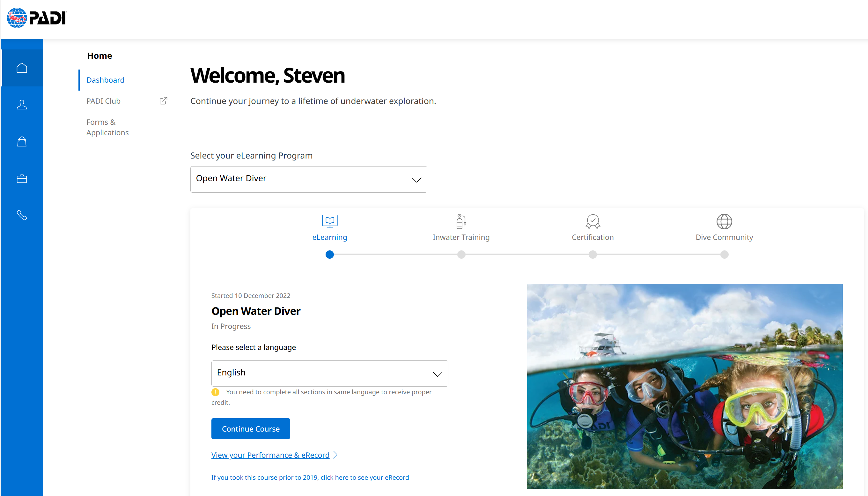
Task: Click chevron beside Performance & eRecord link
Action: [x=335, y=455]
